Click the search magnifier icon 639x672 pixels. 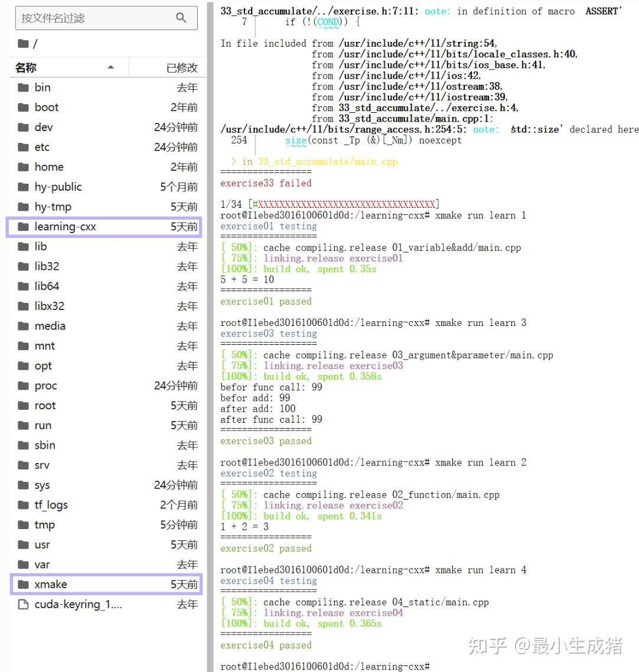tap(181, 18)
